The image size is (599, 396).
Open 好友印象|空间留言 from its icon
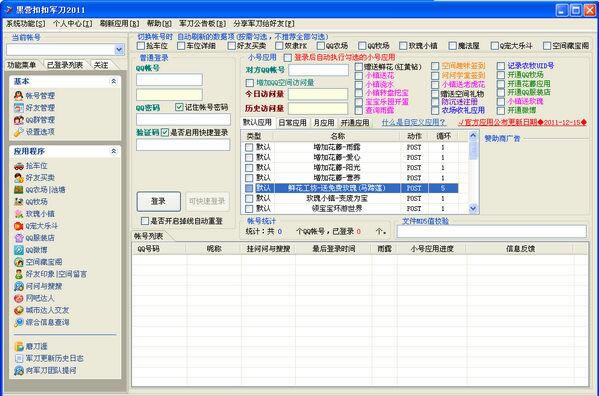[x=18, y=274]
